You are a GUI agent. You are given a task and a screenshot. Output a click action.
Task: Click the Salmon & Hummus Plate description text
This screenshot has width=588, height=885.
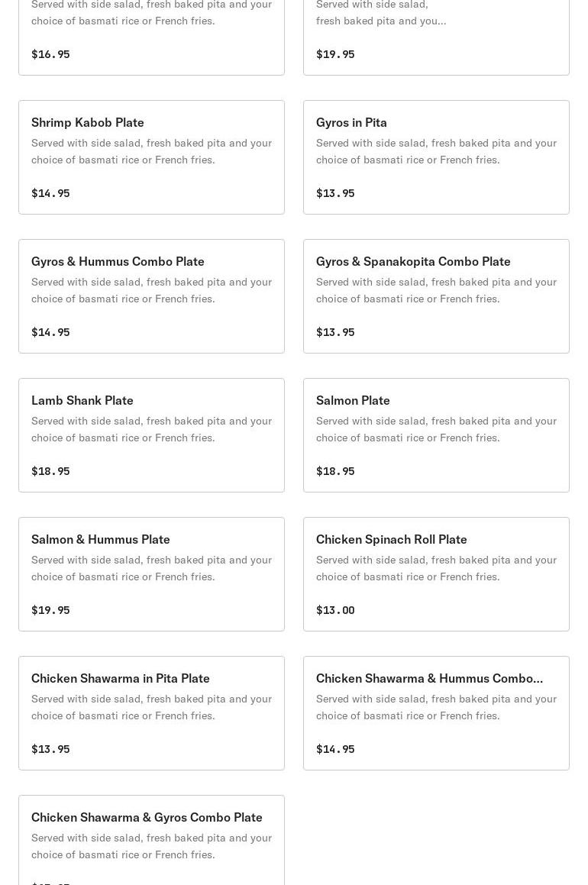click(x=151, y=568)
